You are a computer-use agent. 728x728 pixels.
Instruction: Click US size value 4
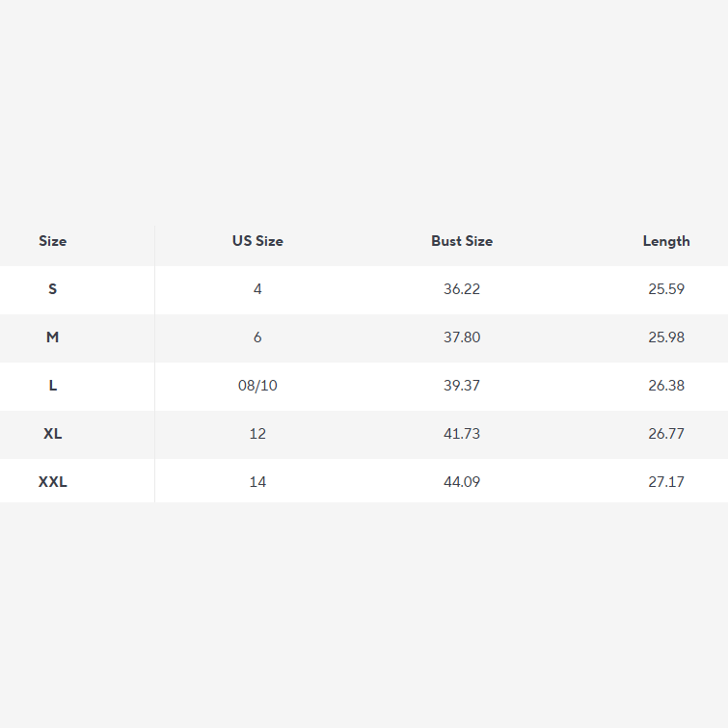click(257, 289)
